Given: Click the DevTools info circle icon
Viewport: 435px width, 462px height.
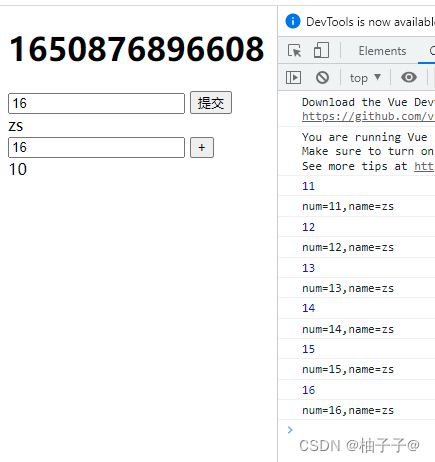Looking at the screenshot, I should (293, 22).
